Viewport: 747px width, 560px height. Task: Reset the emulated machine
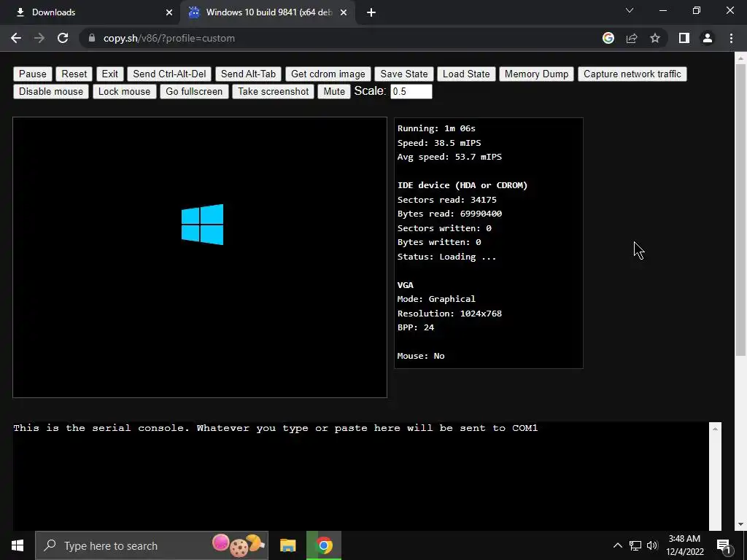74,74
